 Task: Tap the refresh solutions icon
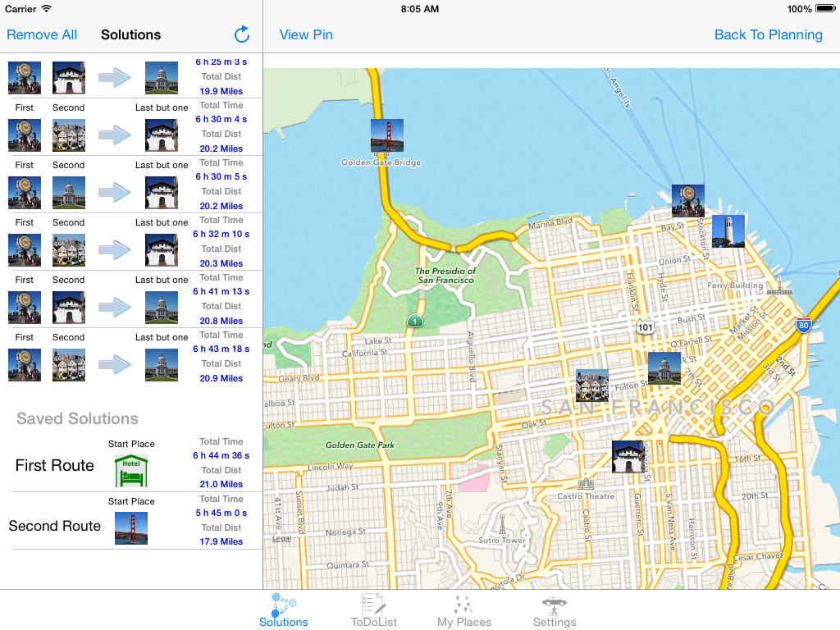point(242,34)
